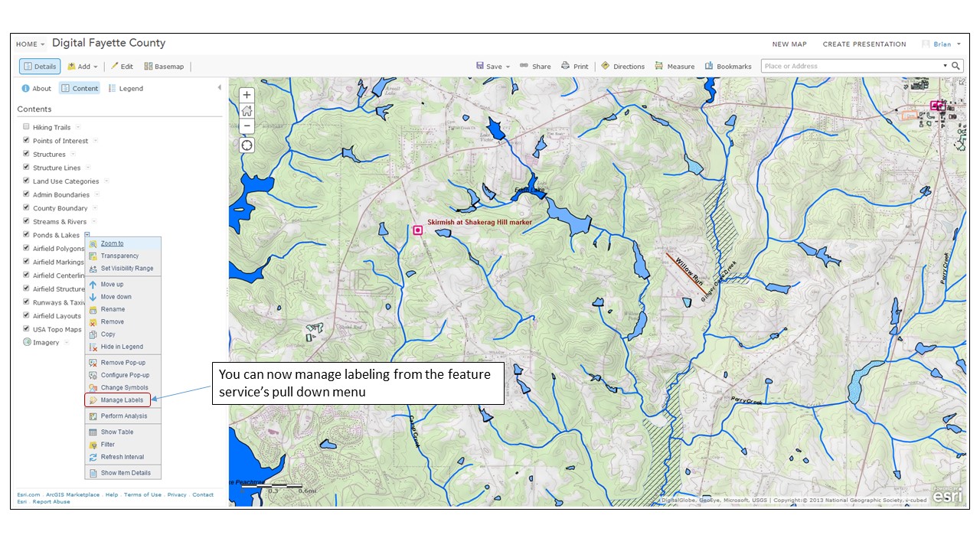
Task: Toggle the Streams & Rivers layer checkbox
Action: (x=26, y=221)
